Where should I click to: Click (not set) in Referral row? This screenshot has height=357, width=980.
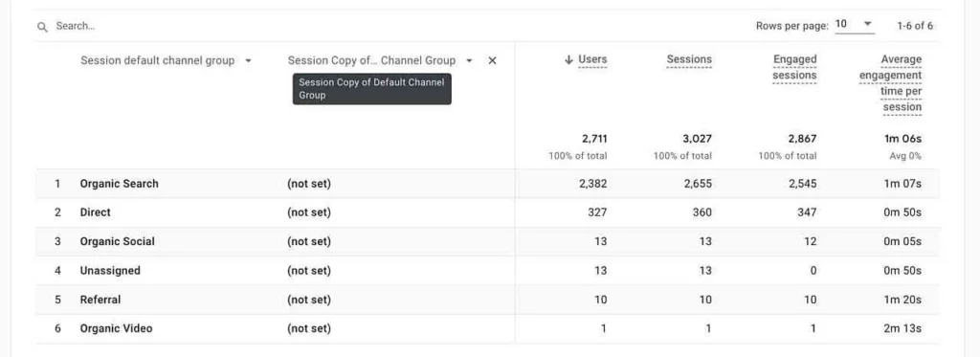click(x=309, y=300)
